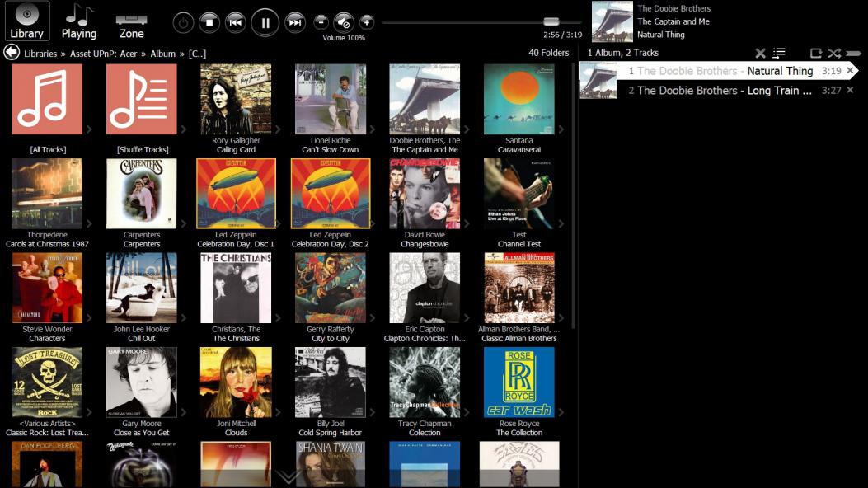This screenshot has height=488, width=868.
Task: Increase volume with the plus button
Action: [366, 22]
